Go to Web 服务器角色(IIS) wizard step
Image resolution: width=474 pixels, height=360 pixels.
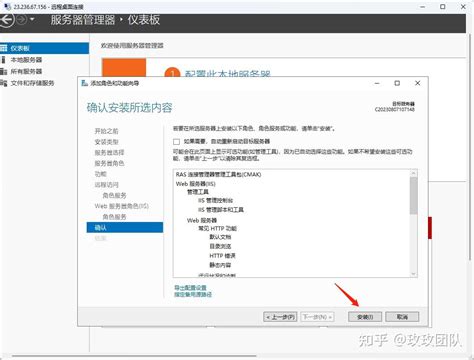[121, 206]
